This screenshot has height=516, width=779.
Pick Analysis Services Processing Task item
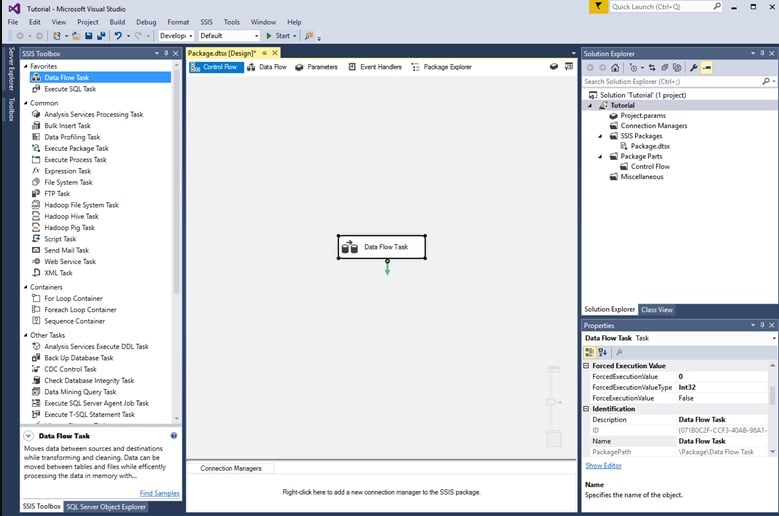[93, 114]
